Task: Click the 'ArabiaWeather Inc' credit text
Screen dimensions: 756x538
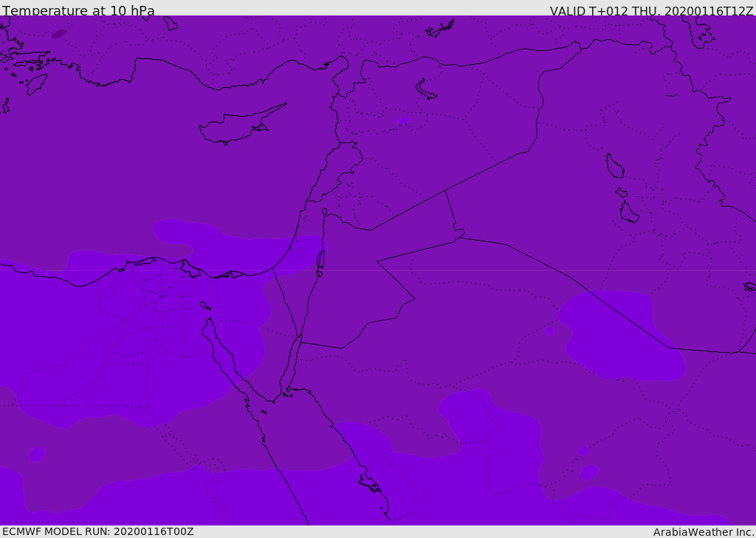Action: point(703,532)
